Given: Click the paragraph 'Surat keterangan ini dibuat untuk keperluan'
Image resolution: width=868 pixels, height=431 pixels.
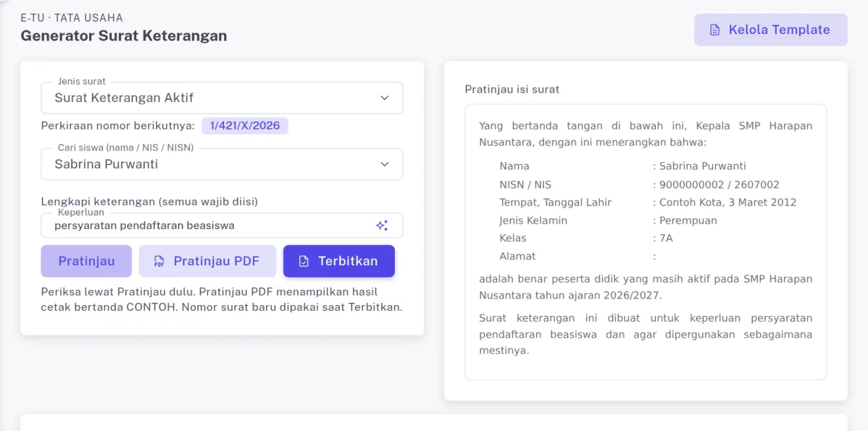Looking at the screenshot, I should [x=645, y=335].
